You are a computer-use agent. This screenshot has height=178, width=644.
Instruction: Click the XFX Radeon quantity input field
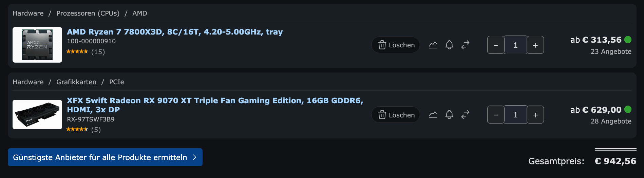tap(515, 115)
